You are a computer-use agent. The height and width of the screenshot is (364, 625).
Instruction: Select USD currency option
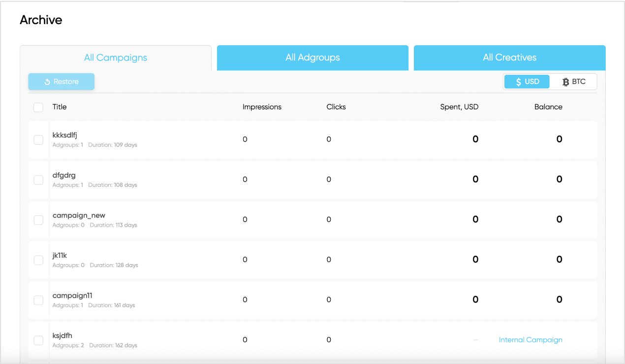(x=527, y=82)
